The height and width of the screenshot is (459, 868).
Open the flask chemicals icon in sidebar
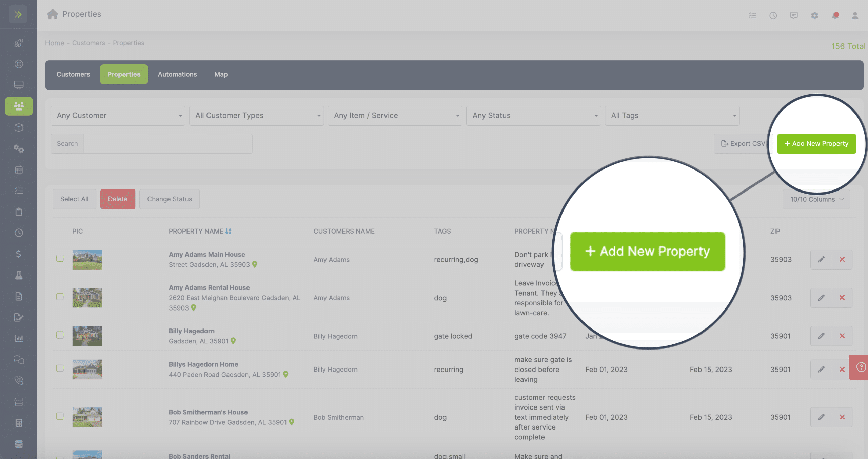click(19, 275)
